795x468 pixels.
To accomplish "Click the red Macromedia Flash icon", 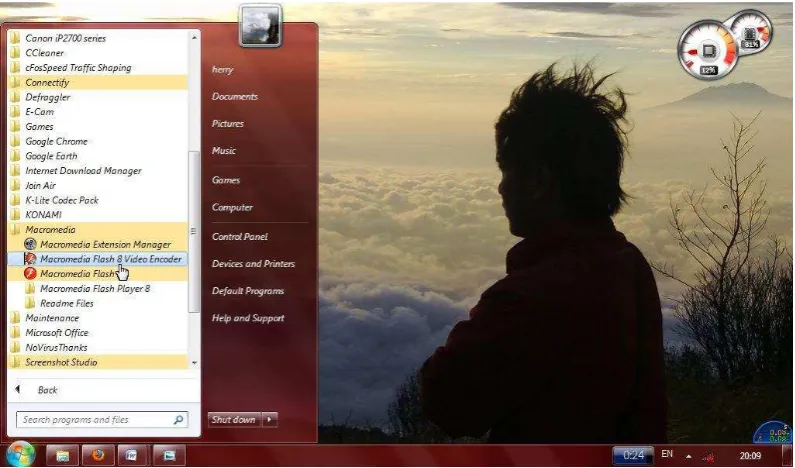I will [30, 274].
